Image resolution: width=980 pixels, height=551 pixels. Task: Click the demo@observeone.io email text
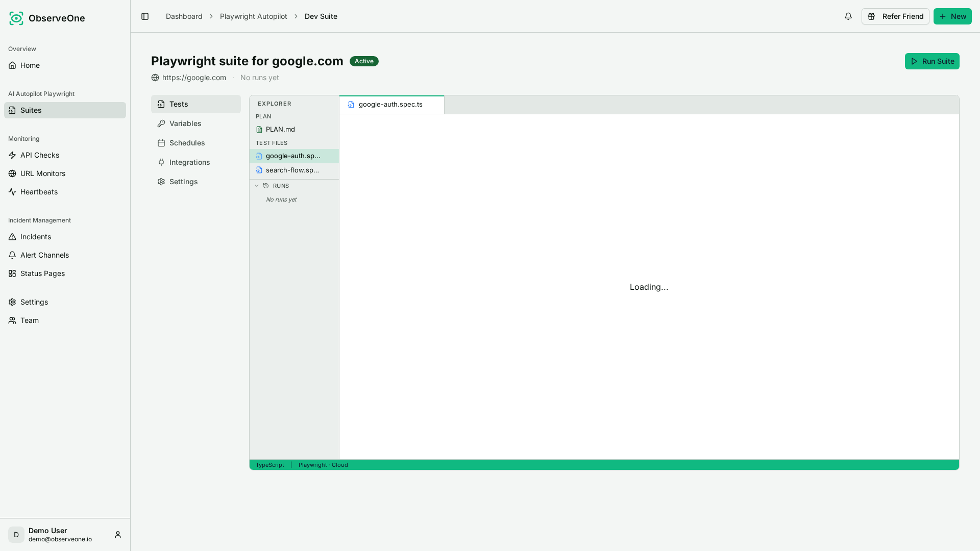(x=60, y=539)
